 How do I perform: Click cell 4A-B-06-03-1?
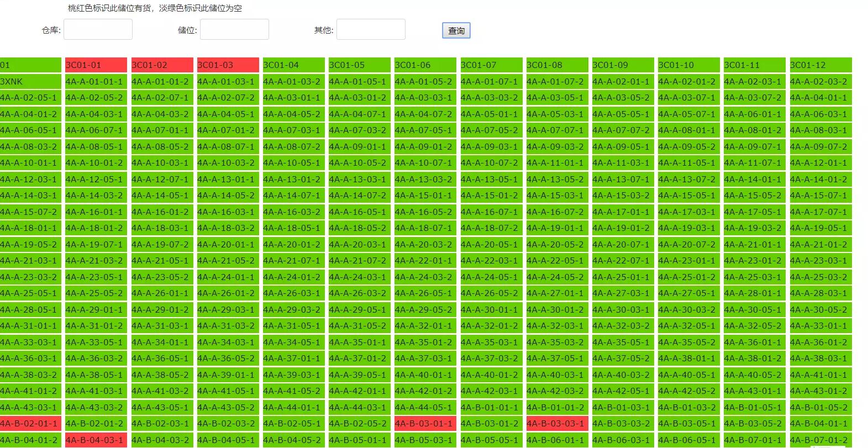click(x=623, y=440)
